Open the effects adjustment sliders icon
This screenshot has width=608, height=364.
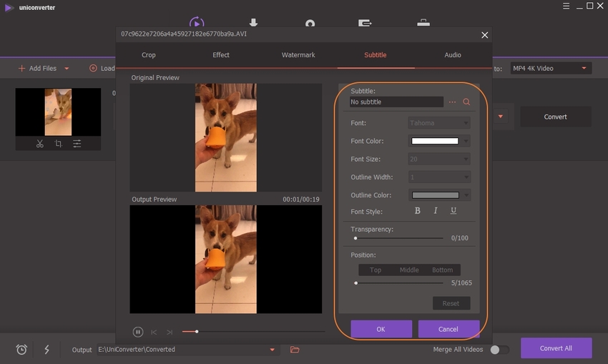click(x=77, y=144)
